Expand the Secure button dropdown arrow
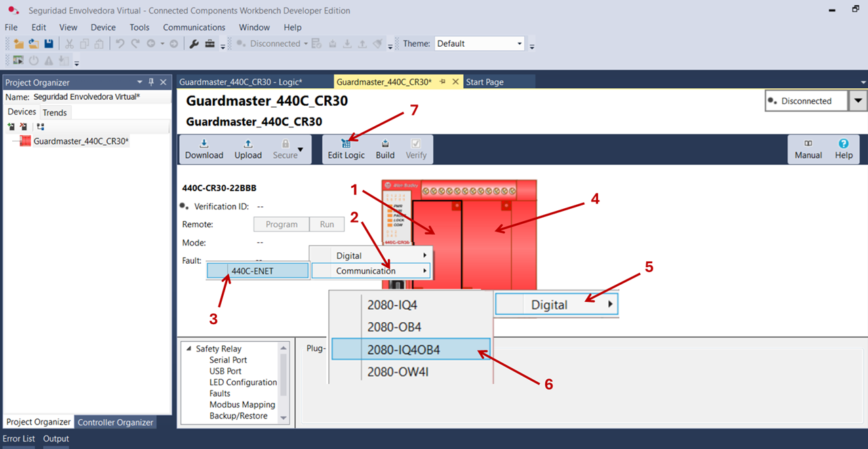The image size is (868, 449). click(x=300, y=149)
